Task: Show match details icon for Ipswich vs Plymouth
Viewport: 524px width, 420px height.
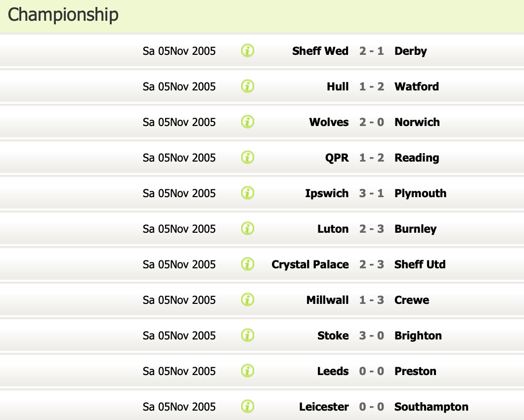Action: [x=248, y=193]
